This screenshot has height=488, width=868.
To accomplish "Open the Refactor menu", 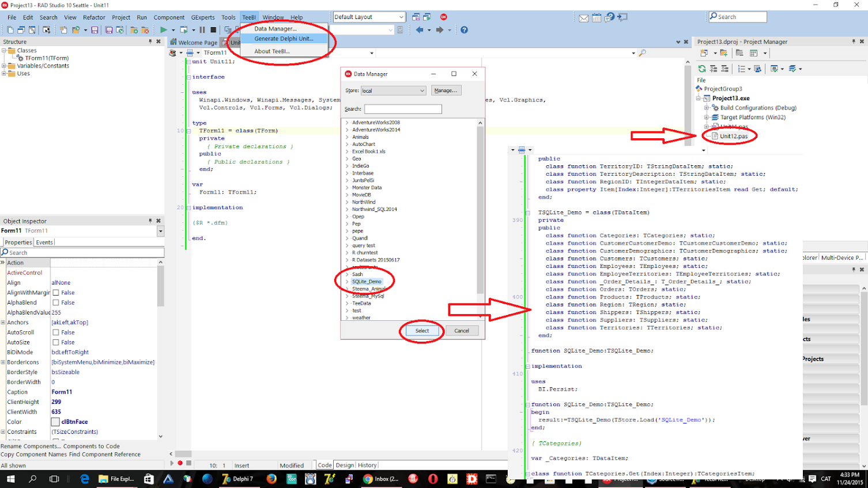I will [94, 17].
